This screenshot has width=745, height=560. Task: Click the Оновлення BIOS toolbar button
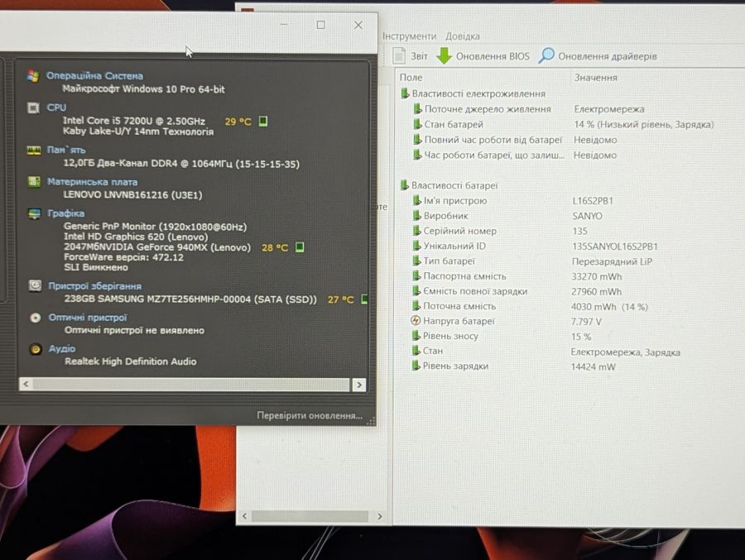click(483, 56)
